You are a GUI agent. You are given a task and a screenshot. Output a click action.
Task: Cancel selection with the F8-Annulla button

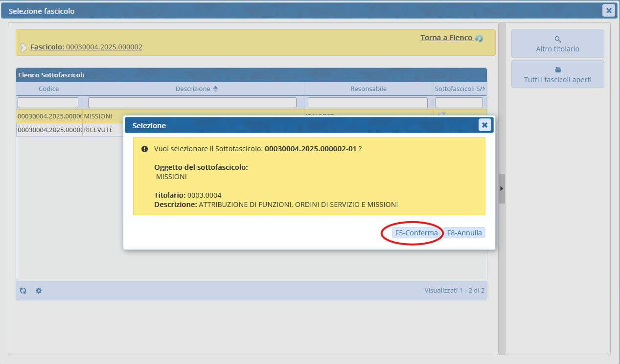[464, 233]
